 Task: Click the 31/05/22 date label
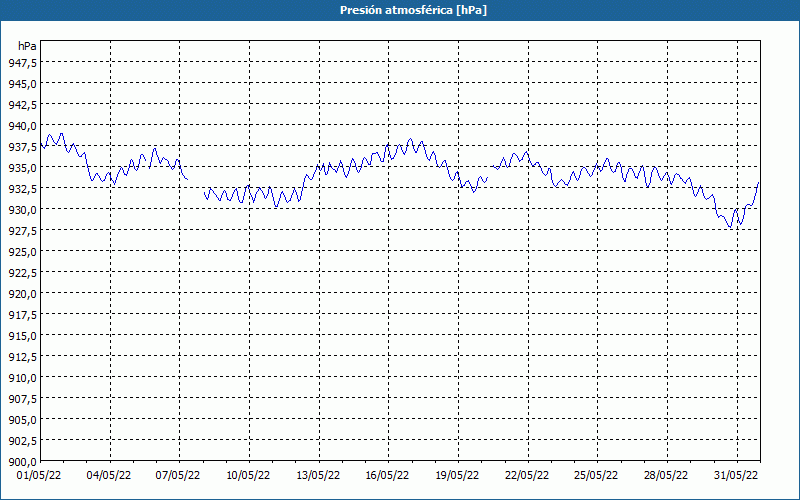(736, 476)
